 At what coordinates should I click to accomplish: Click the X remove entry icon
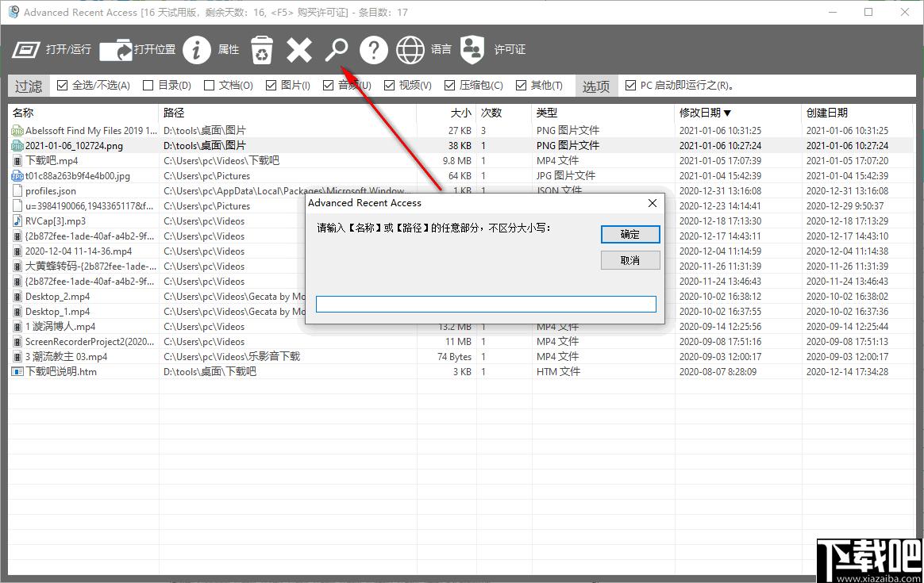pos(298,49)
